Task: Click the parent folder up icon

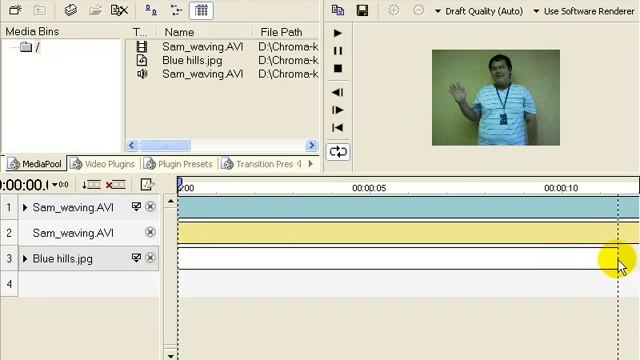Action: (x=39, y=10)
